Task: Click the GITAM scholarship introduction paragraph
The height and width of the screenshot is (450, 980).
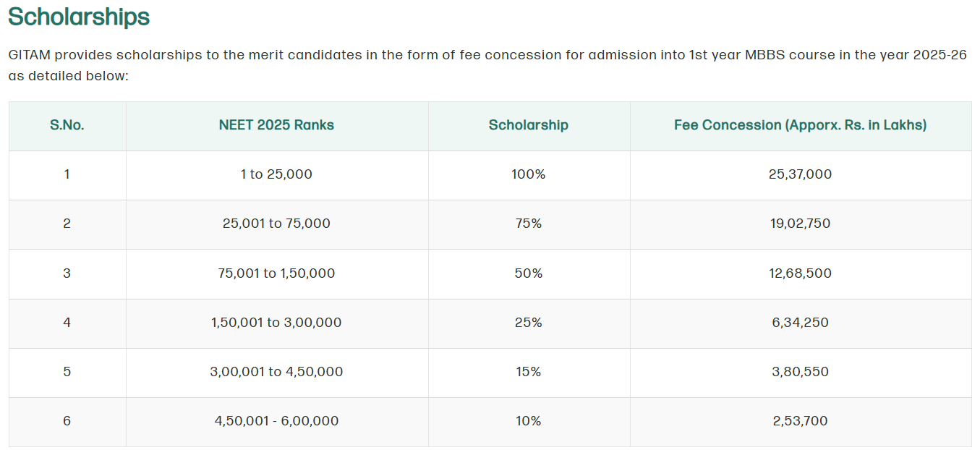Action: tap(487, 65)
